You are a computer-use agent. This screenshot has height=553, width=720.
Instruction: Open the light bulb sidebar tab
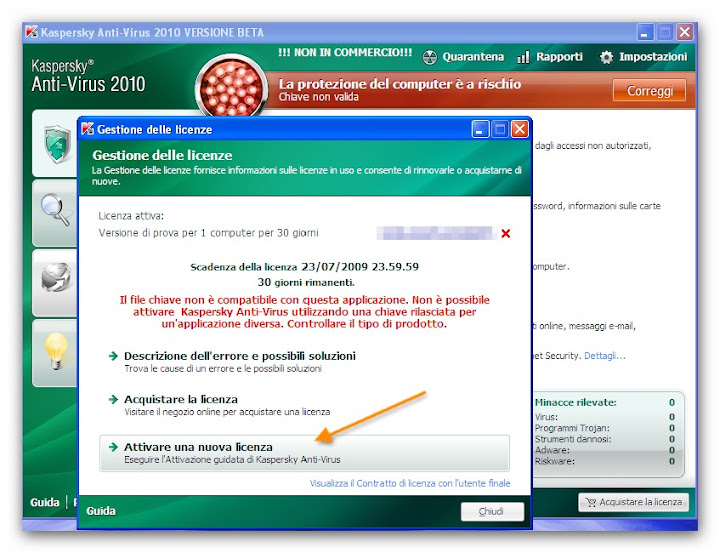[56, 353]
